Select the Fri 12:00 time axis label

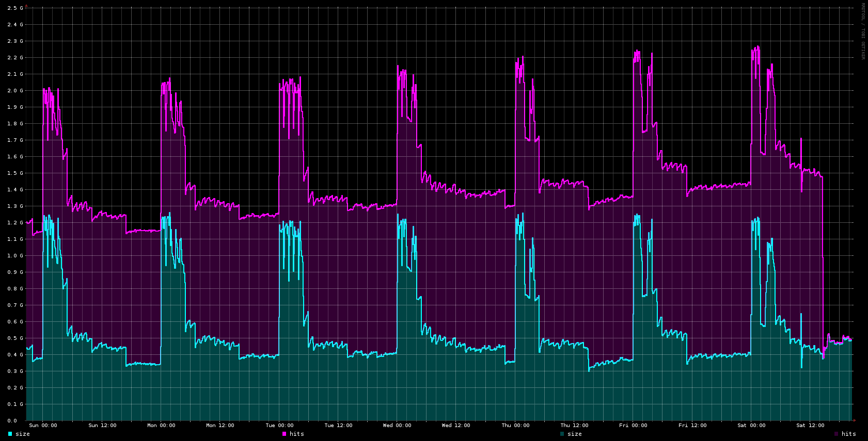692,426
